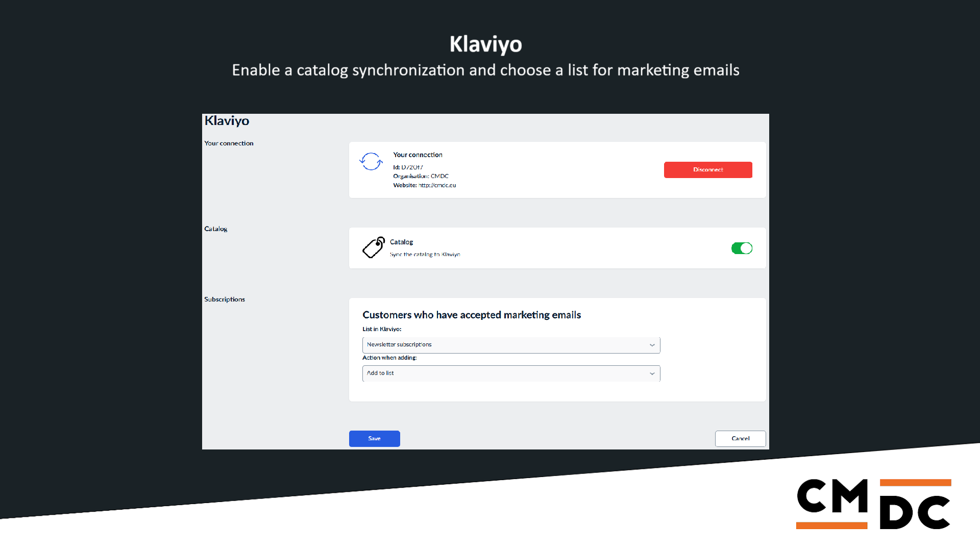Disable the catalog sync toggle
980x551 pixels.
(x=742, y=248)
